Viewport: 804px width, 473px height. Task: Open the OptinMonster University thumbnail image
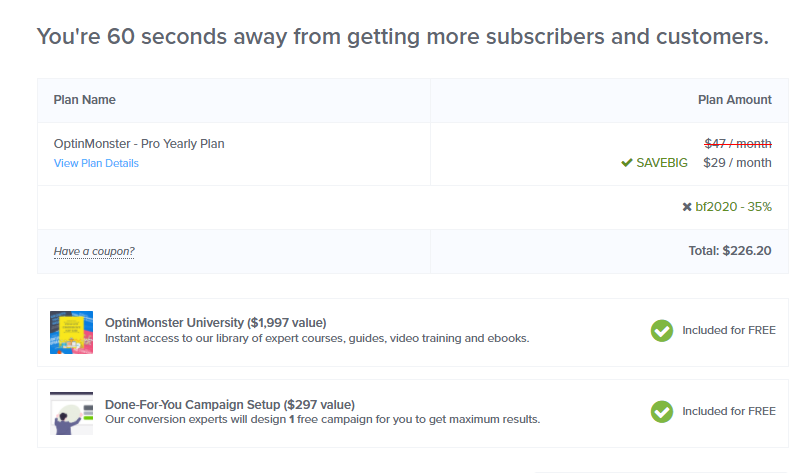72,332
